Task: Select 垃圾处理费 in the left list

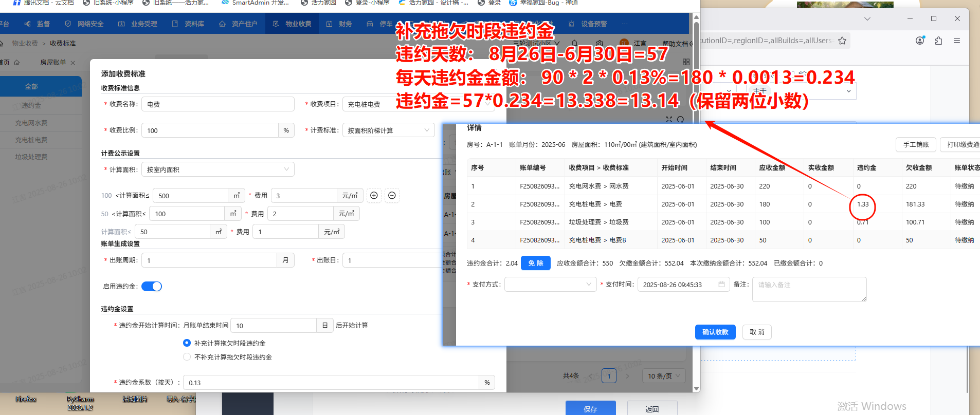Action: click(x=31, y=157)
